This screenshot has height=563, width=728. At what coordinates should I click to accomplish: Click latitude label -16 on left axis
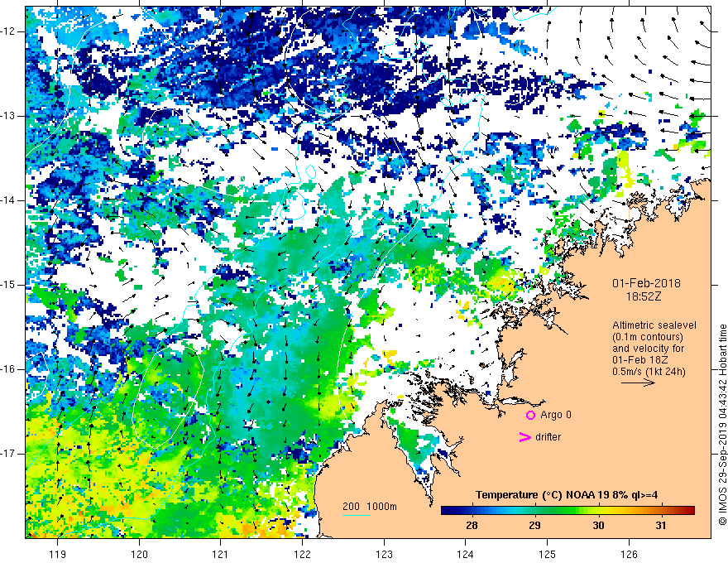8,369
